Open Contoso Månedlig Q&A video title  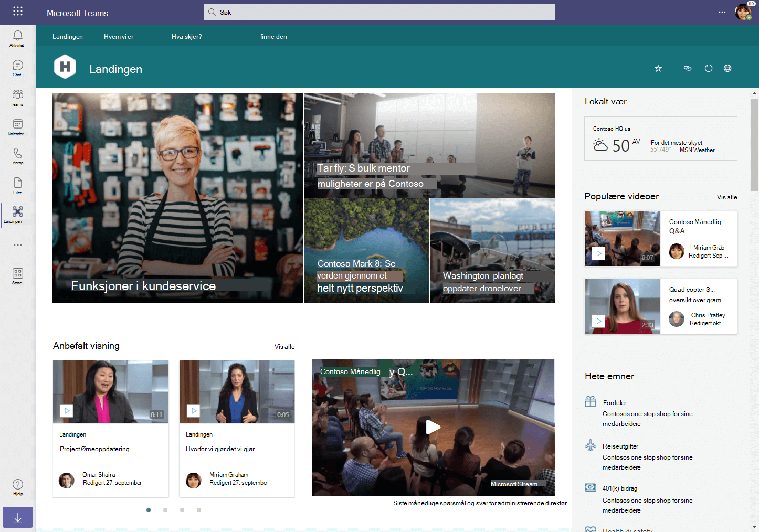click(x=695, y=227)
